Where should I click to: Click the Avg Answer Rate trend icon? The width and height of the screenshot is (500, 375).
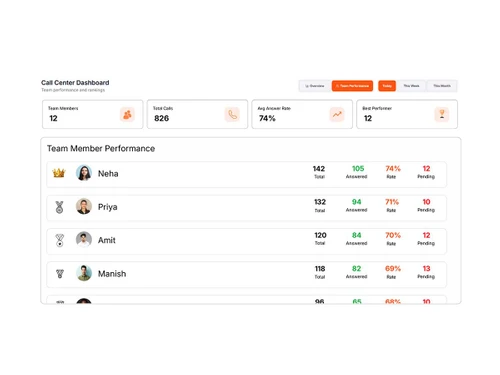click(337, 114)
